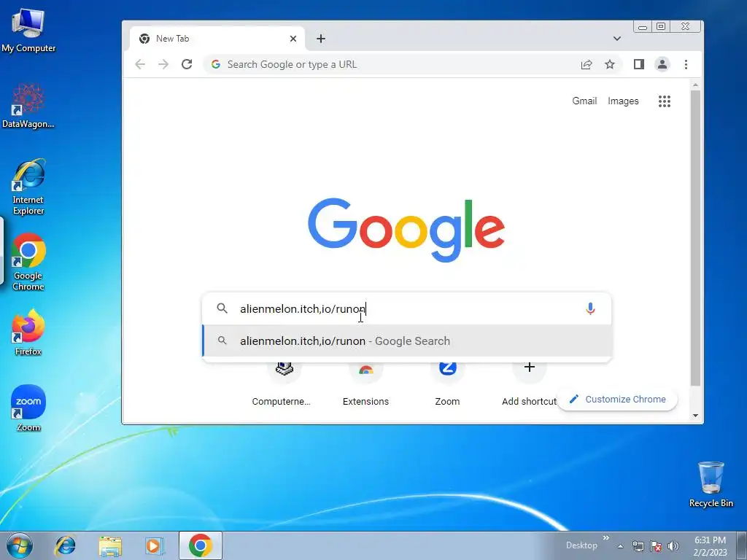Screen dimensions: 747x560
Task: Open Windows Explorer from the taskbar
Action: pyautogui.click(x=111, y=545)
